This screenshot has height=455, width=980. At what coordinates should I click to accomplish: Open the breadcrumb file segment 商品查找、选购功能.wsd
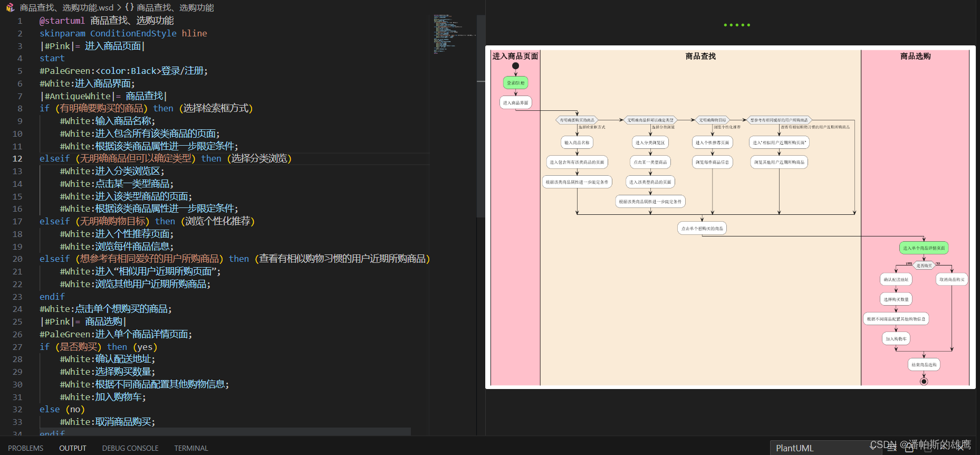pyautogui.click(x=66, y=7)
